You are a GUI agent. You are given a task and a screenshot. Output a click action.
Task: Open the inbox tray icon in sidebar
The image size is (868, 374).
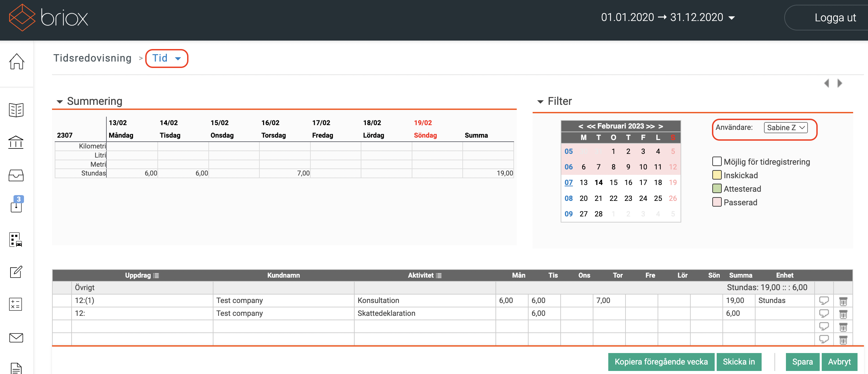pos(16,175)
